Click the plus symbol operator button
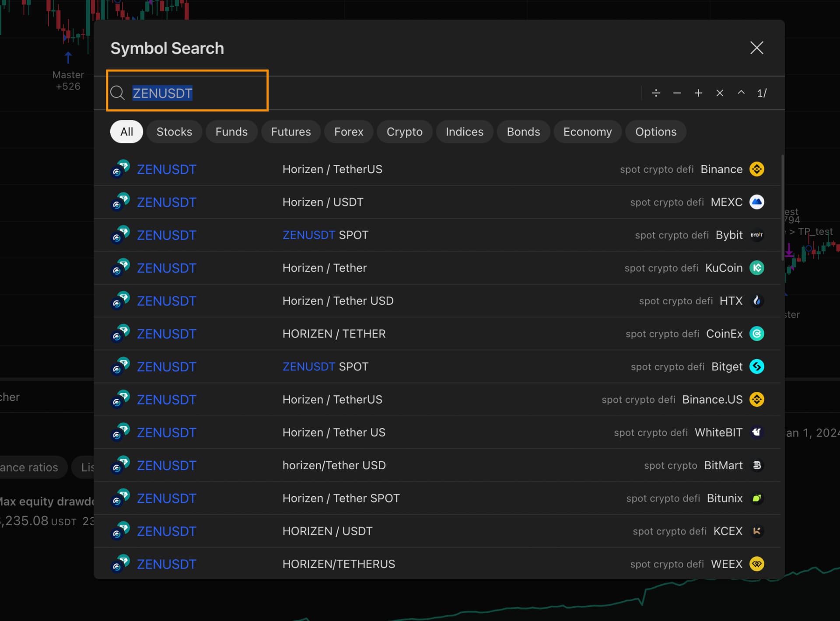 pyautogui.click(x=698, y=93)
